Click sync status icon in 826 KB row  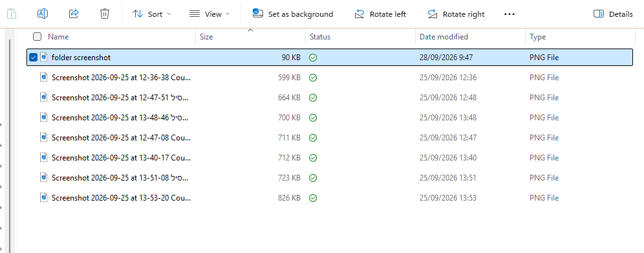pyautogui.click(x=313, y=198)
